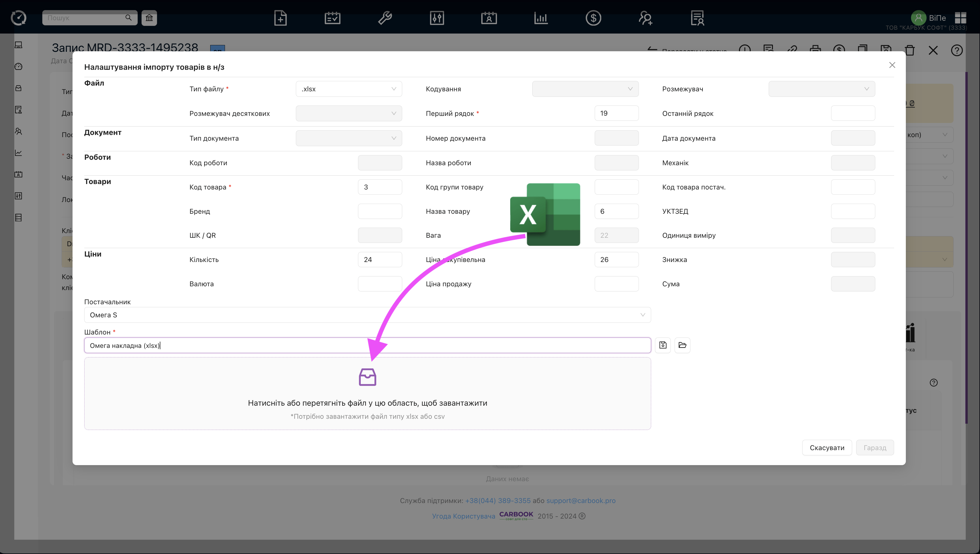This screenshot has height=554, width=980.
Task: Click the X close record icon in toolbar
Action: coord(933,50)
